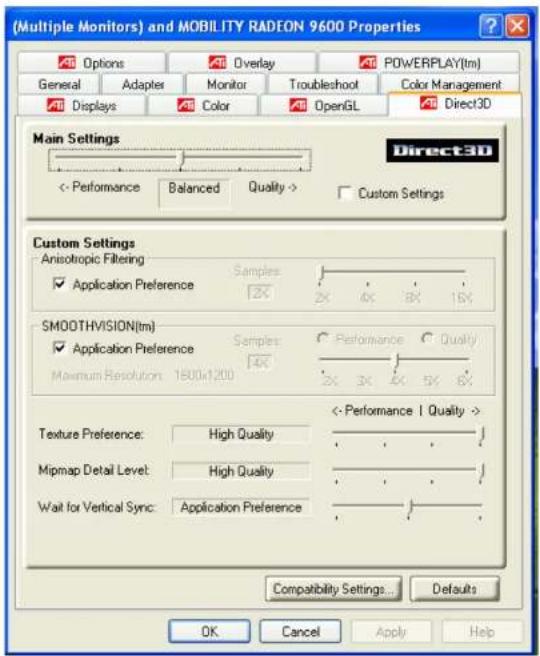Click SMOOTHVISION samples slider thumb
Image resolution: width=540 pixels, height=656 pixels.
coord(396,360)
